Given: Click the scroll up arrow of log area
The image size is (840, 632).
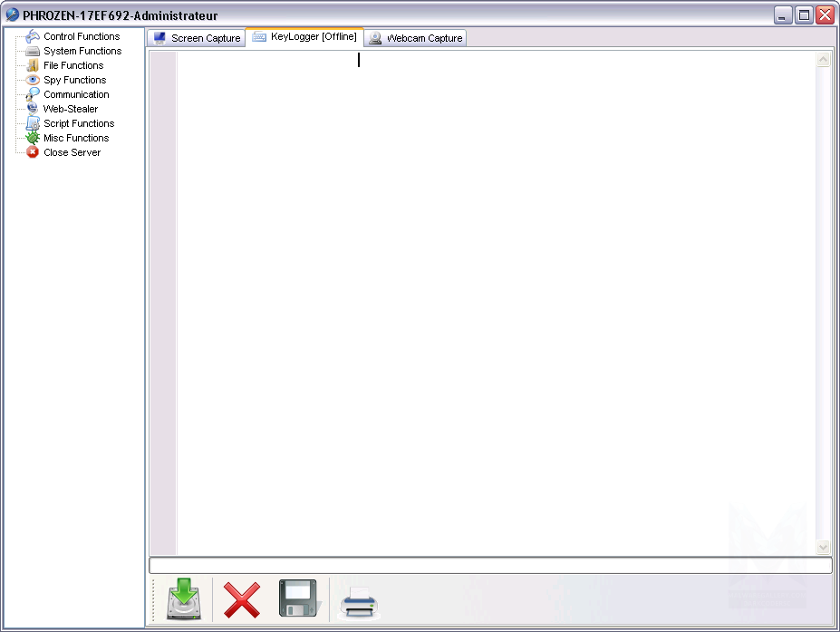Looking at the screenshot, I should [823, 60].
